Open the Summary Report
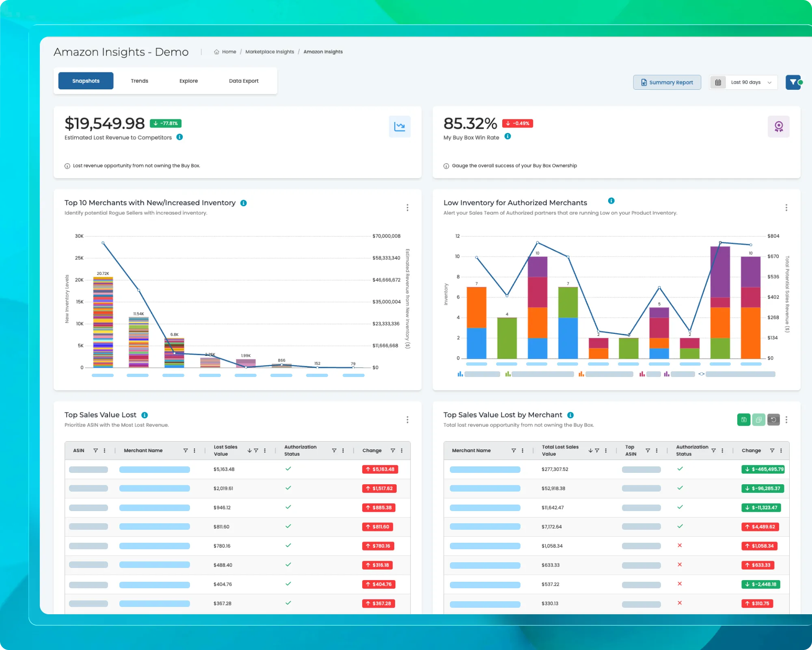The image size is (812, 650). (667, 82)
